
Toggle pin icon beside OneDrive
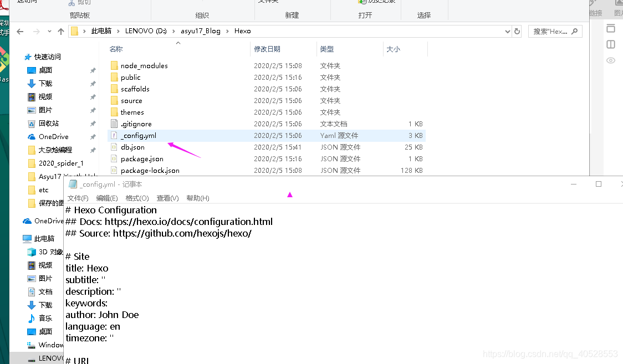point(93,137)
